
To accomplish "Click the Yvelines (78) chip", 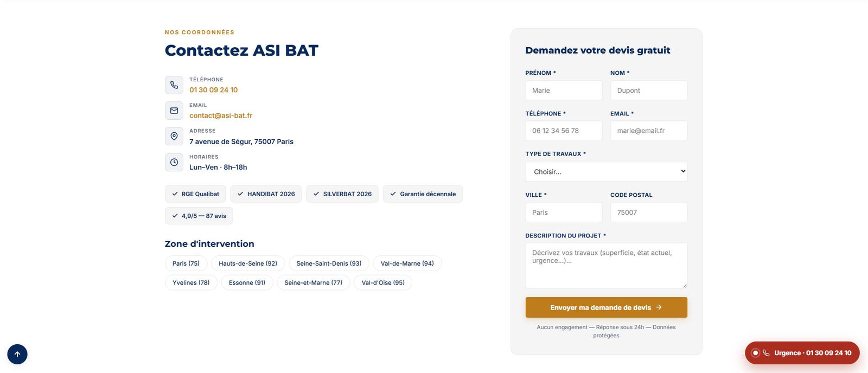I will 191,282.
